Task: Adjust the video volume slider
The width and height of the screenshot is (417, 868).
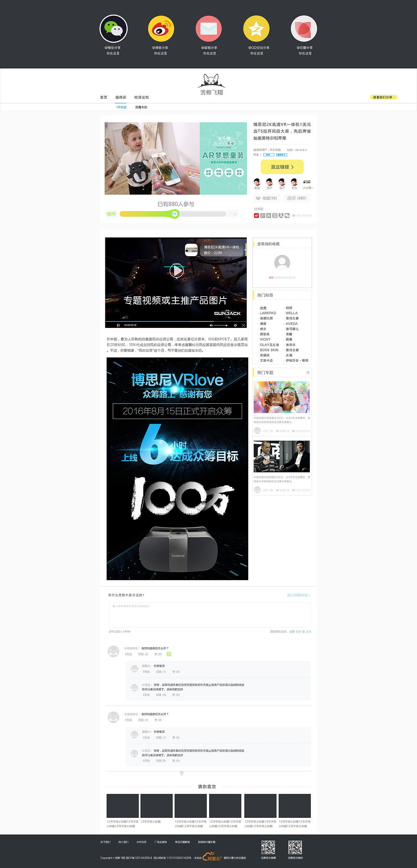Action: click(x=221, y=325)
